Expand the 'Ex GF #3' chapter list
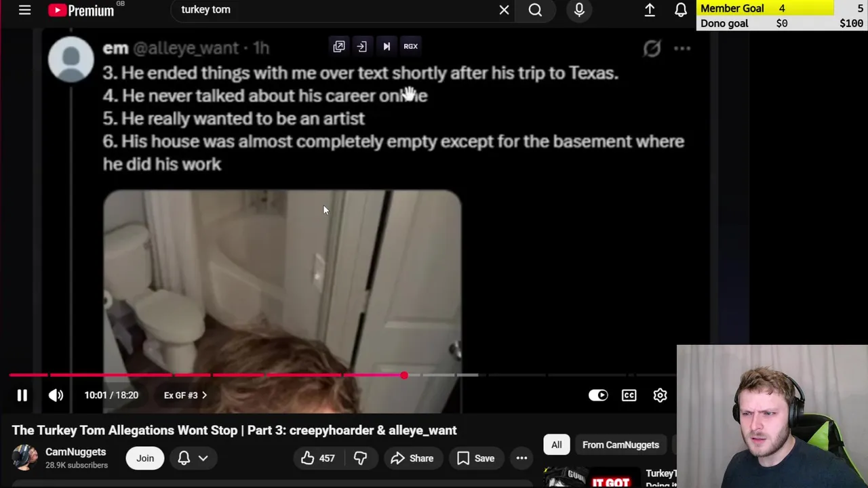The width and height of the screenshot is (868, 488). [x=185, y=395]
